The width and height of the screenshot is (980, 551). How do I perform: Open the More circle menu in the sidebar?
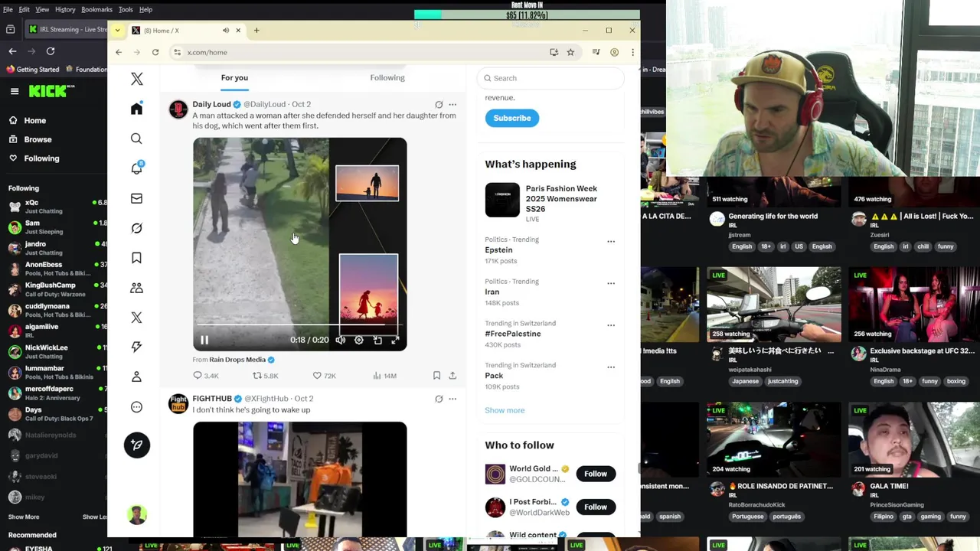[x=136, y=407]
